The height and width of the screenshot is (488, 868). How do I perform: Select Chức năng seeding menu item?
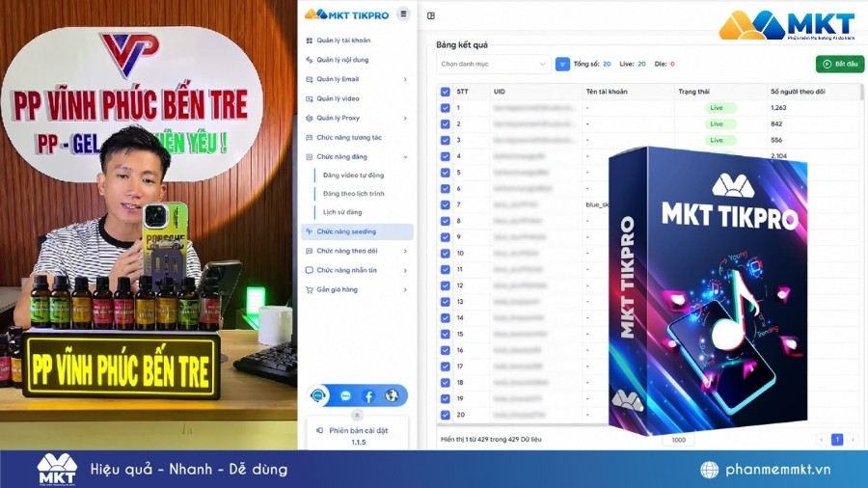(x=357, y=231)
